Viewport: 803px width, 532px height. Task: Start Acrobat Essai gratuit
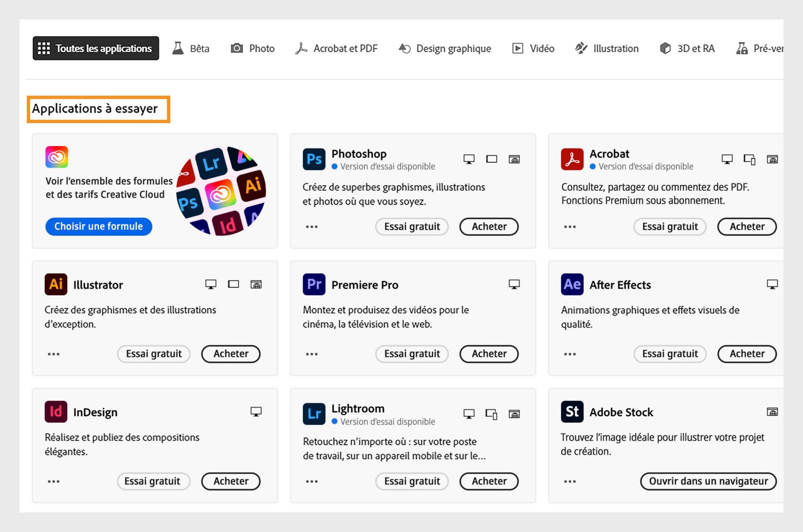tap(670, 227)
